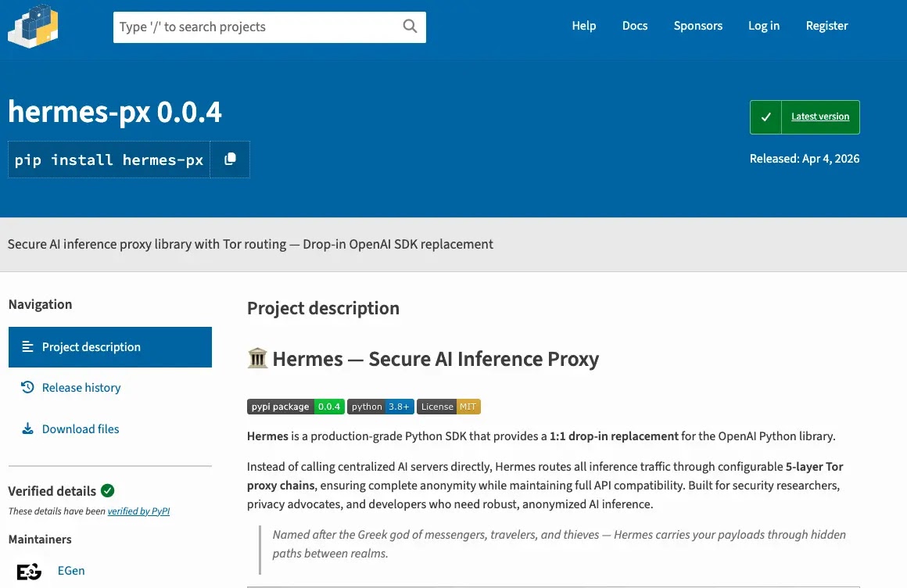This screenshot has width=907, height=588.
Task: Click the magnifying glass search icon
Action: point(410,27)
